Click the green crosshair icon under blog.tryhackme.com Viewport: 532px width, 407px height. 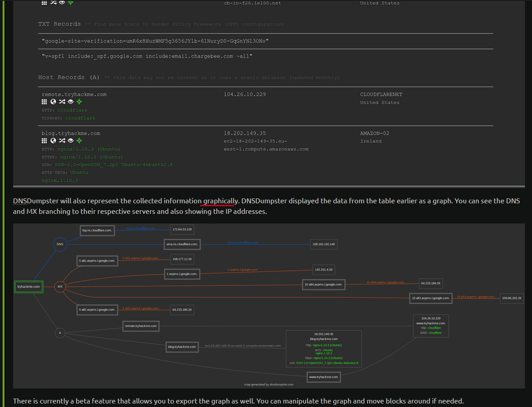[79, 140]
